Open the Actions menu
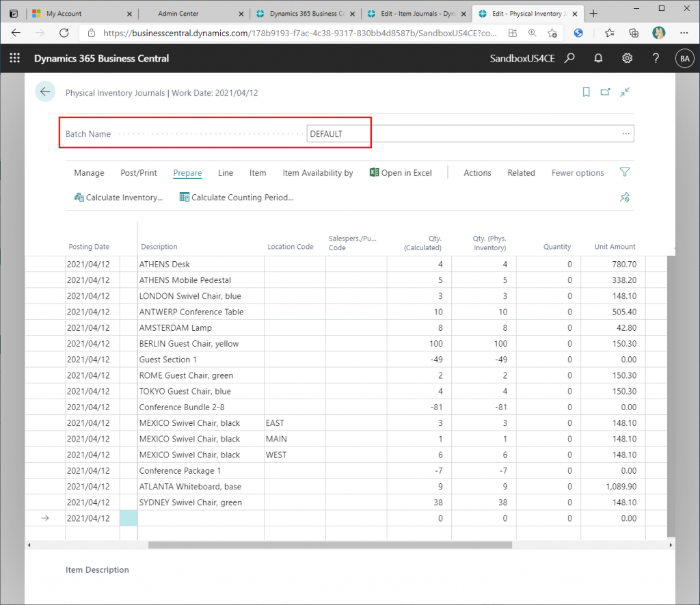 pyautogui.click(x=477, y=173)
